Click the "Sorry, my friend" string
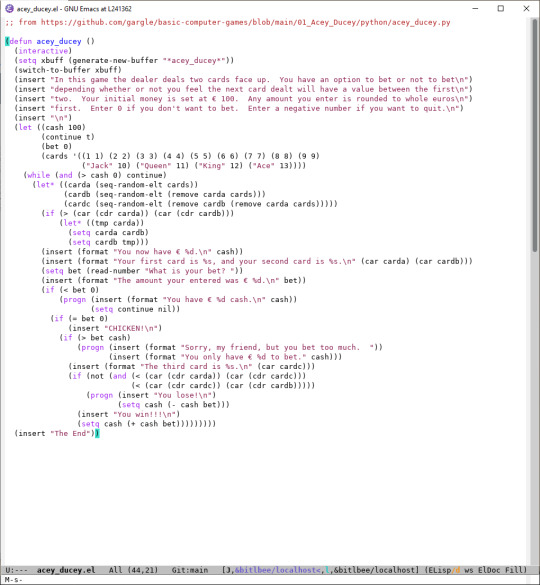Screen dimensions: 540x585 tap(277, 347)
